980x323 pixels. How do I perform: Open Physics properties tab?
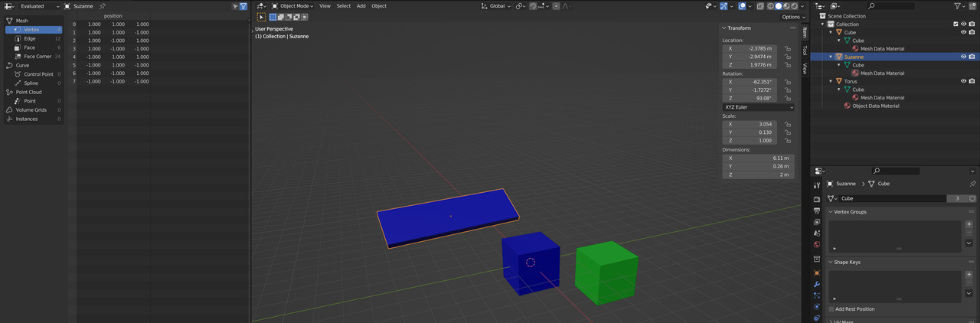point(817,307)
